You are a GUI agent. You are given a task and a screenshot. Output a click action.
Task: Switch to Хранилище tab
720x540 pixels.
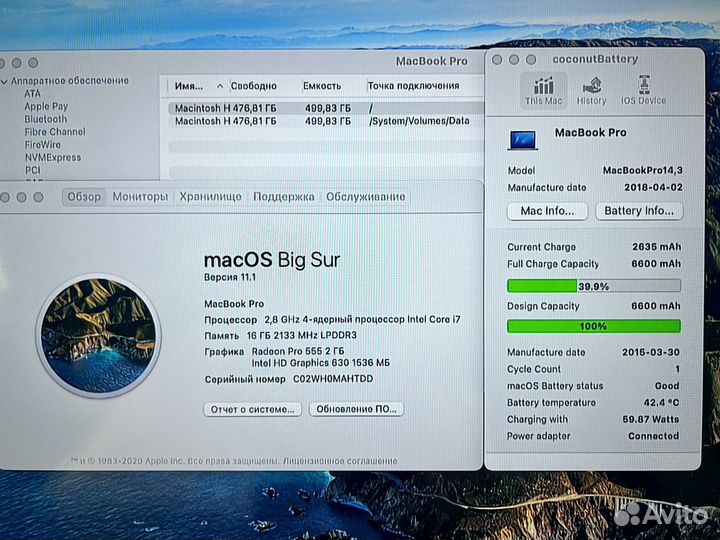click(x=210, y=197)
